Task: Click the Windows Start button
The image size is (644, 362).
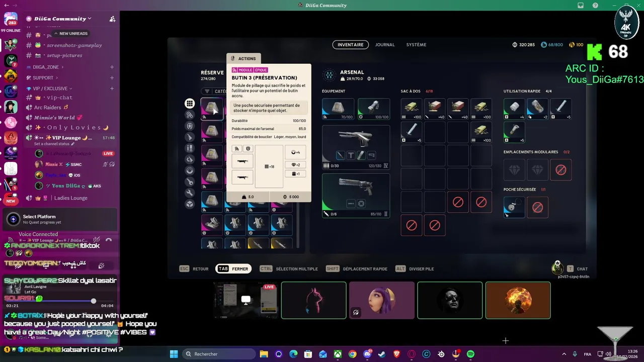Action: click(x=174, y=354)
